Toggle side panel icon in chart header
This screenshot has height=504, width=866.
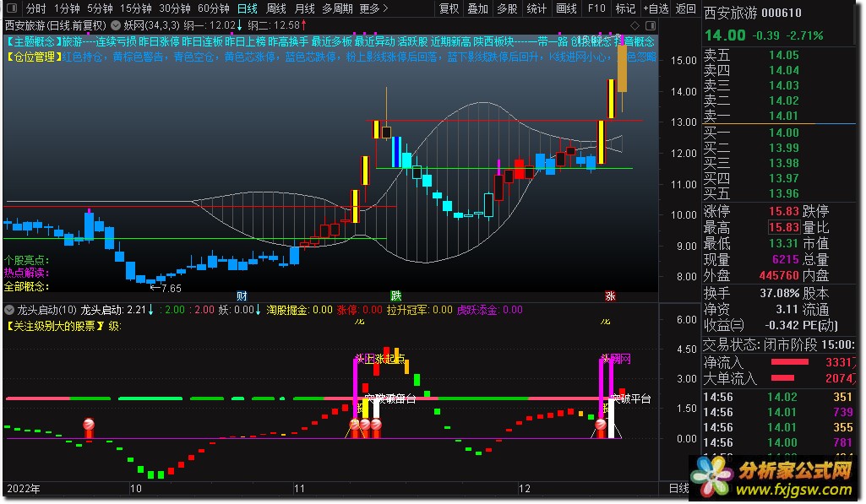(651, 26)
